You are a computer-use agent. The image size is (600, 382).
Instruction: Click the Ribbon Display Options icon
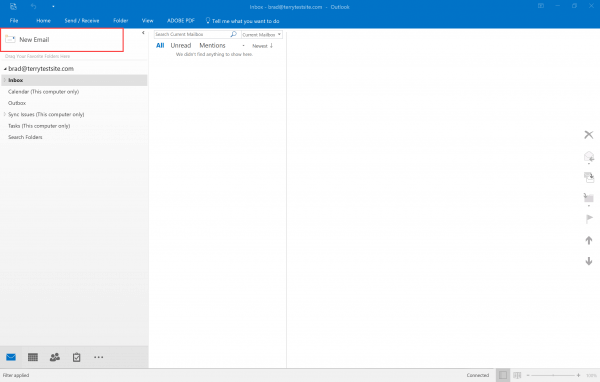tap(541, 6)
